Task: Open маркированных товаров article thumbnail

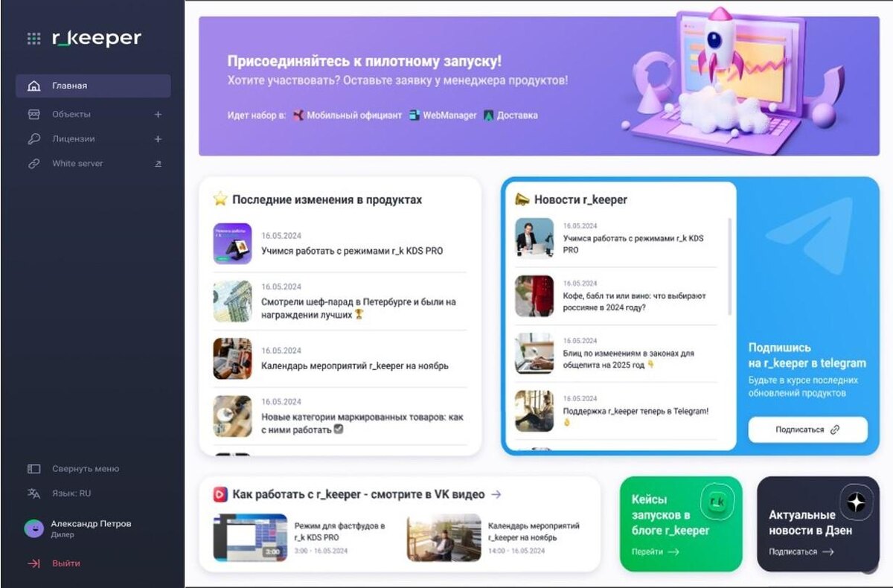Action: [232, 416]
